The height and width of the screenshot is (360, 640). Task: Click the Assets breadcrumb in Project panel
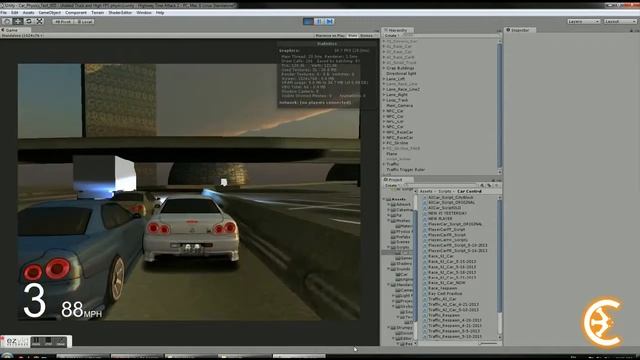point(426,191)
